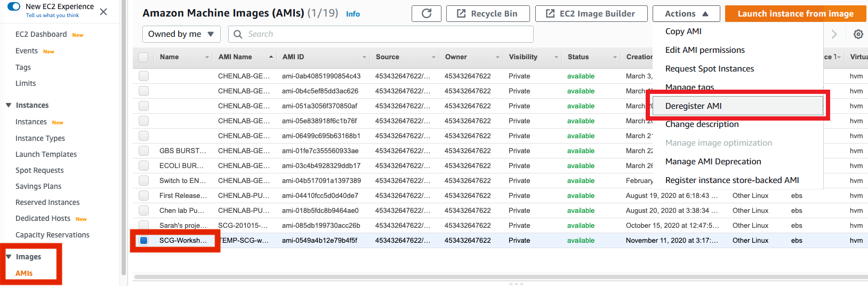
Task: Open EC2 Dashboard in sidebar
Action: tap(41, 34)
